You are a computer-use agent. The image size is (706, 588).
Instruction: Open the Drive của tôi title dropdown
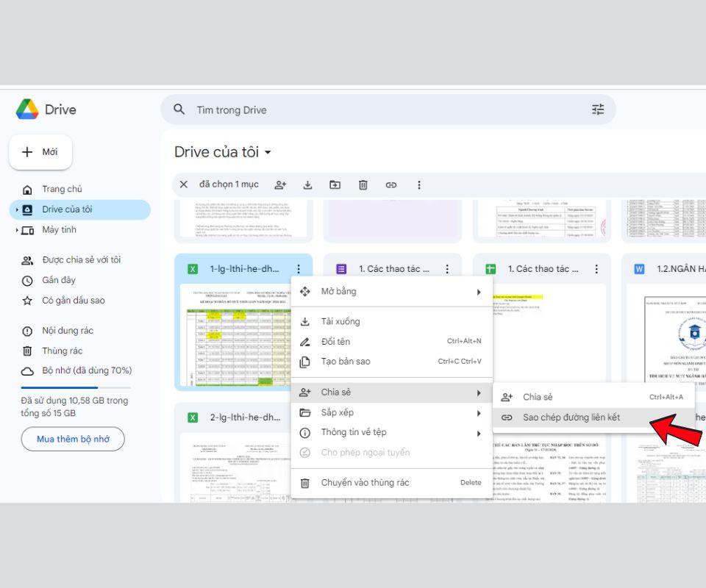pos(268,153)
